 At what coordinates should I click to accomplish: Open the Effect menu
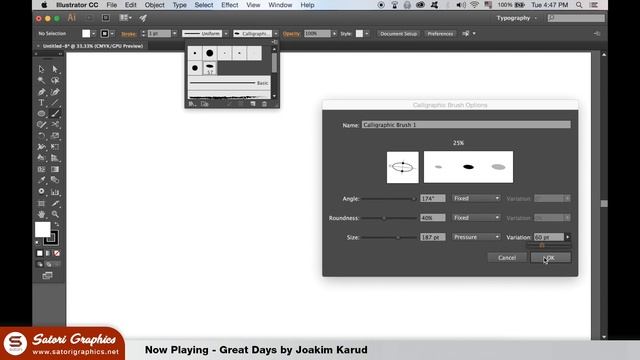[229, 5]
